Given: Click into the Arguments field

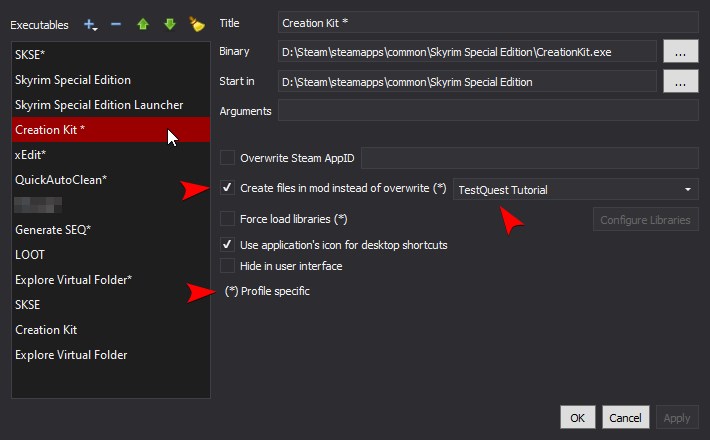Looking at the screenshot, I should click(x=488, y=110).
